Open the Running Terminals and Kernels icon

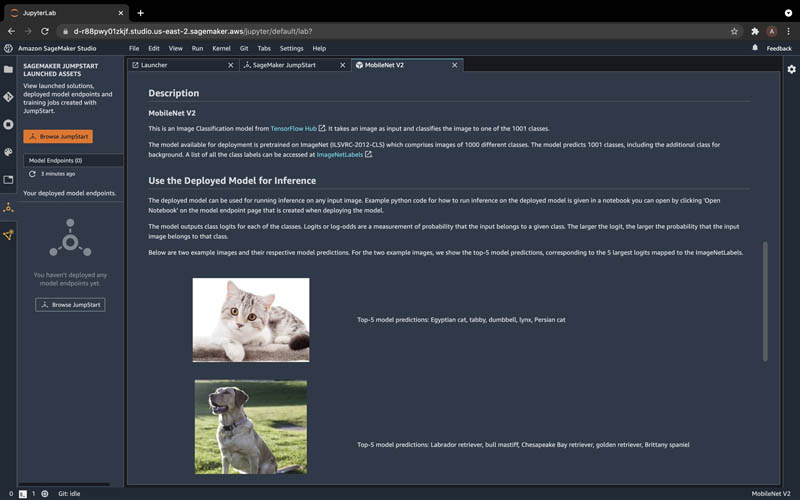[8, 124]
